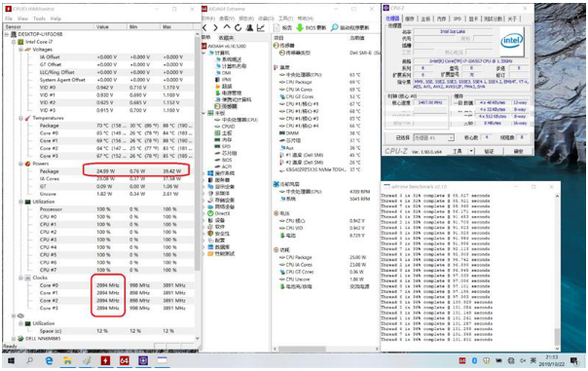Screen dimensions: 588x371
Task: Click HWMonitor vertical scrollbar
Action: (x=198, y=185)
